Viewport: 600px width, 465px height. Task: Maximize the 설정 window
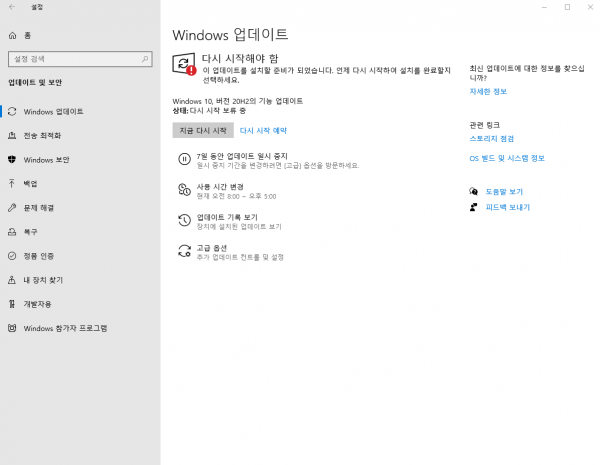tap(567, 7)
